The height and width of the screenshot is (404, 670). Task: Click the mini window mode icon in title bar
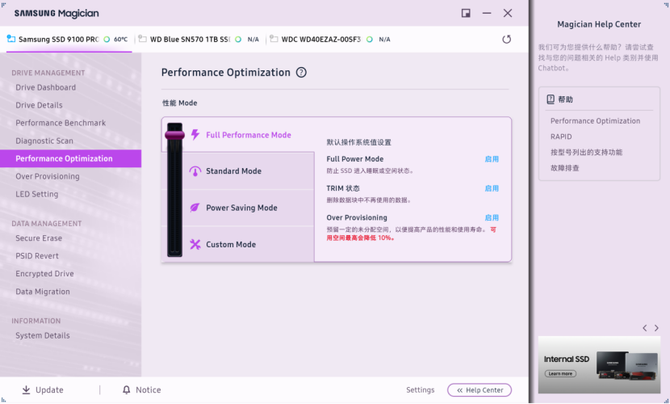click(x=466, y=13)
